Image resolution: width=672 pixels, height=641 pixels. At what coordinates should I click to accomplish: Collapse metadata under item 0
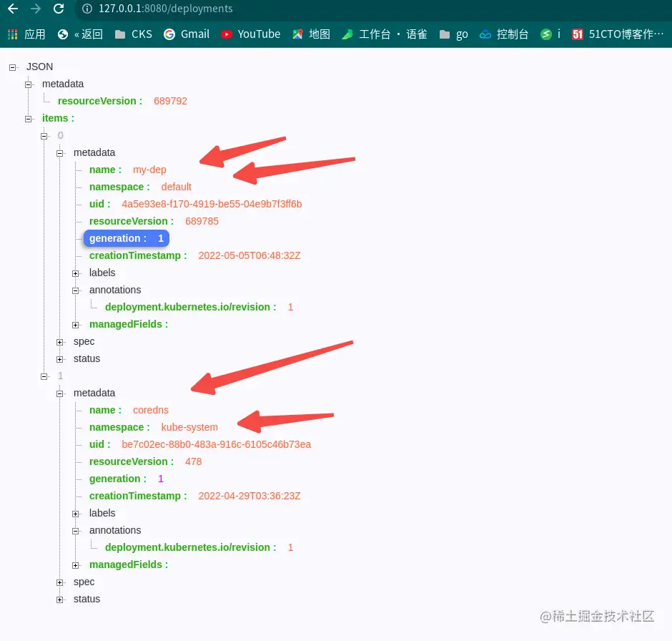[59, 153]
